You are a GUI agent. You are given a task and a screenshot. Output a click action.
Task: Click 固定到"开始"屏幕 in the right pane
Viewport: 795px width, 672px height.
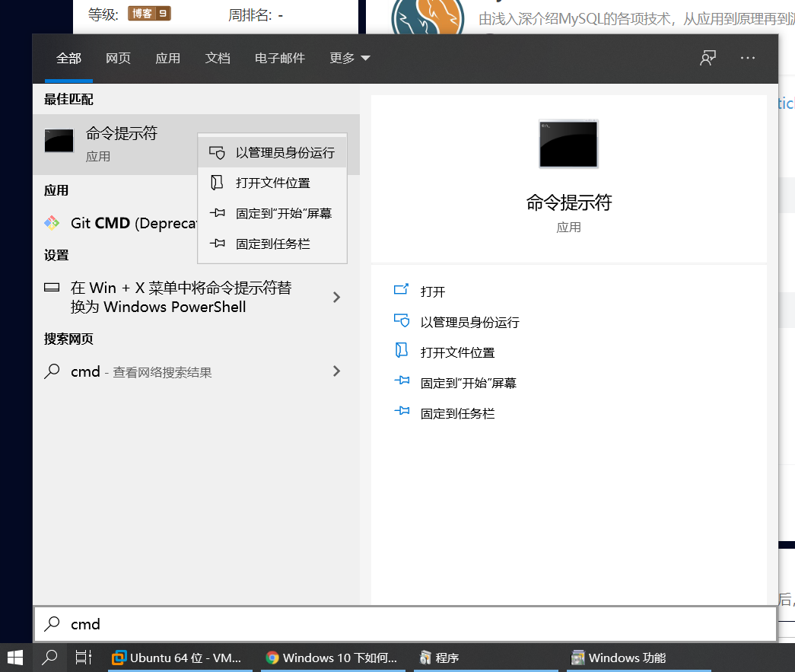[468, 383]
